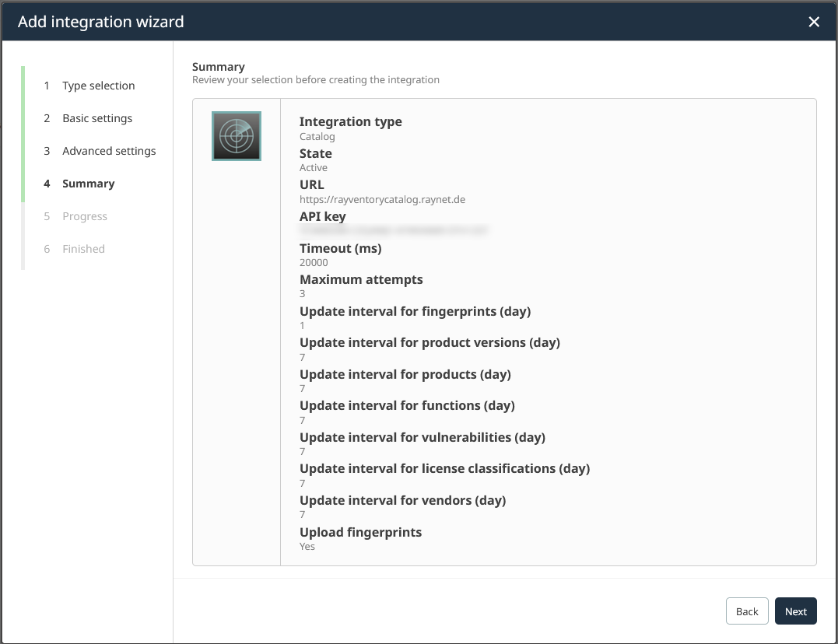Click the disabled Progress step

(85, 216)
